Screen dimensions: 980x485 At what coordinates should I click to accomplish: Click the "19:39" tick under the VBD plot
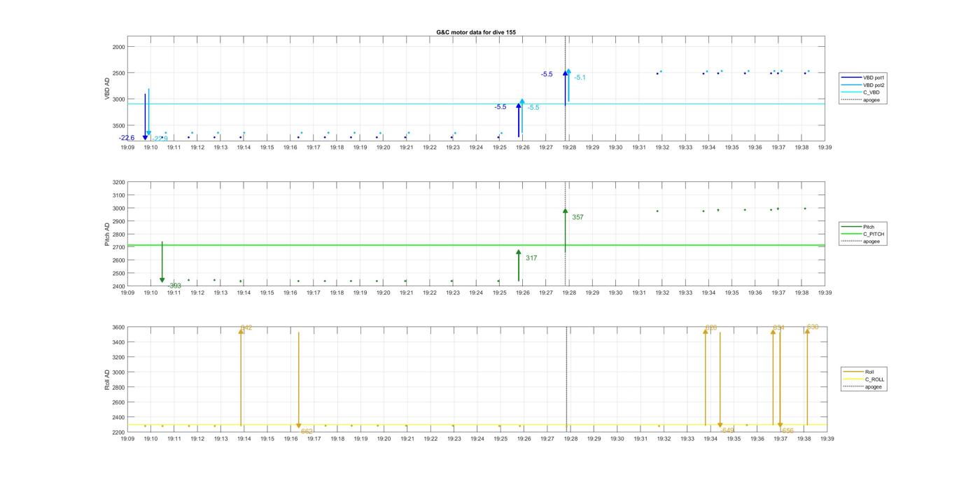coord(825,148)
